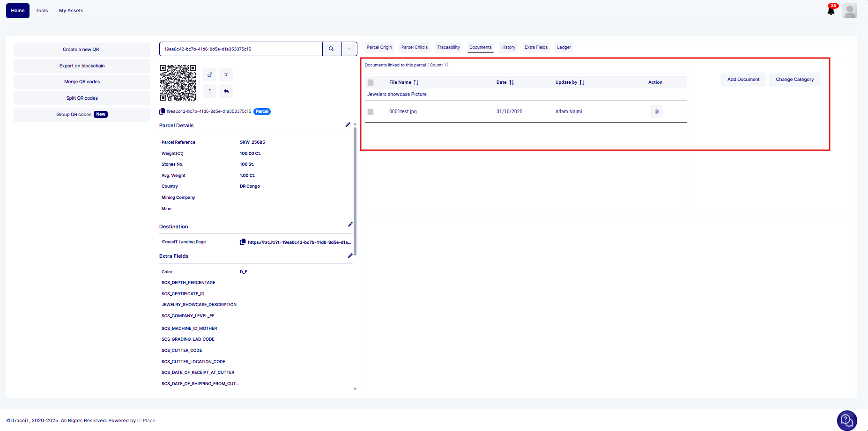Click the undo back-arrow icon

[x=226, y=91]
